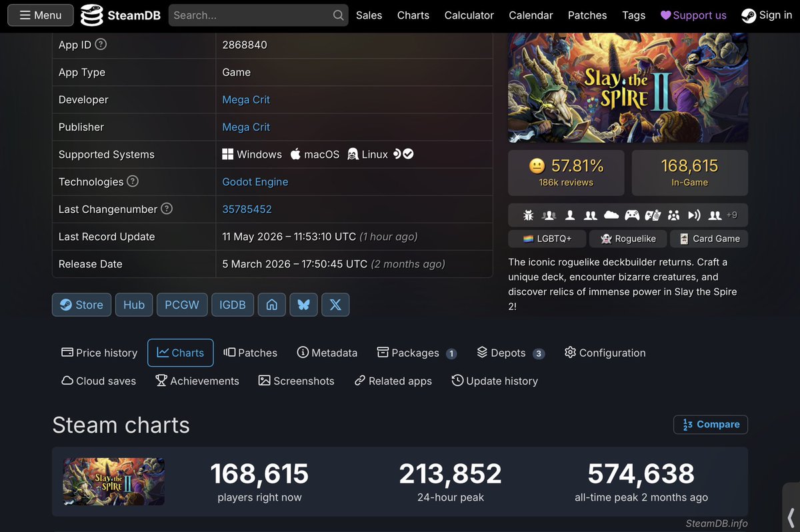Image resolution: width=800 pixels, height=532 pixels.
Task: Click the 168,615 In-Game box
Action: pos(689,173)
